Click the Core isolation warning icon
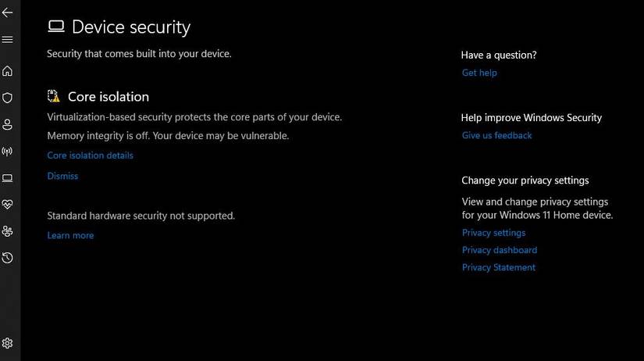The width and height of the screenshot is (644, 361). click(54, 96)
